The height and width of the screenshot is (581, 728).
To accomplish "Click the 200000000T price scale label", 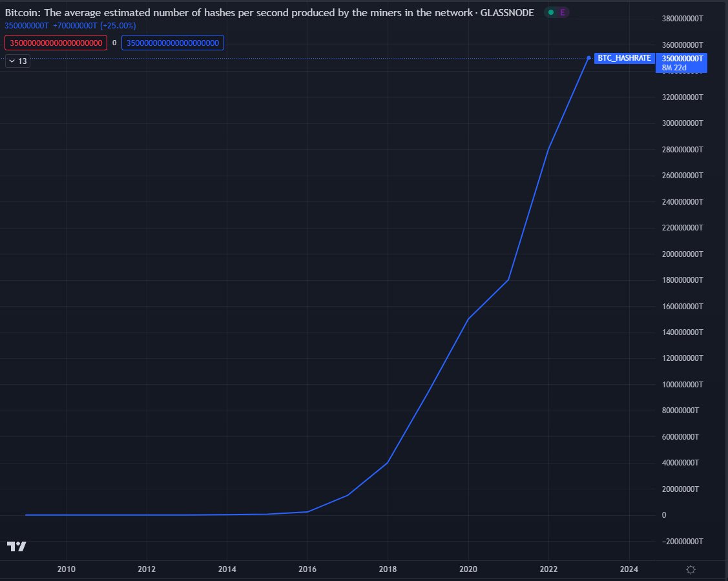I will coord(681,254).
